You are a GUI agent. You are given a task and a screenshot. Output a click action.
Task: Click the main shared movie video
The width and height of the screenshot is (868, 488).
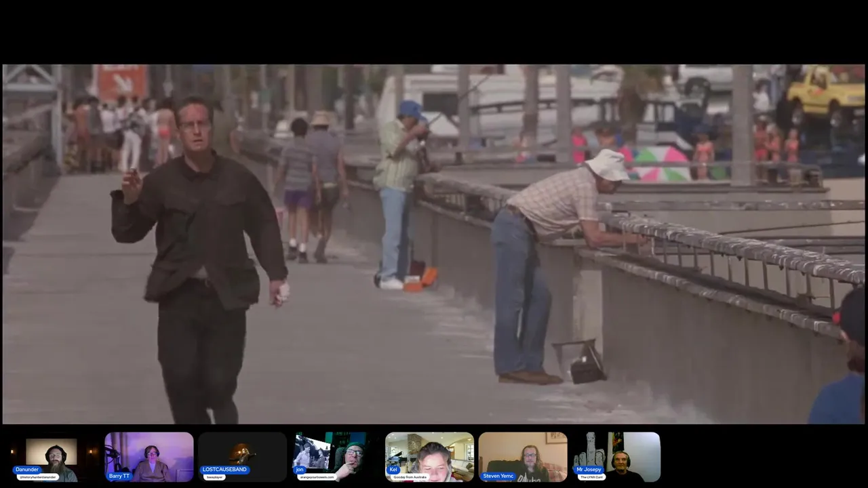click(434, 244)
